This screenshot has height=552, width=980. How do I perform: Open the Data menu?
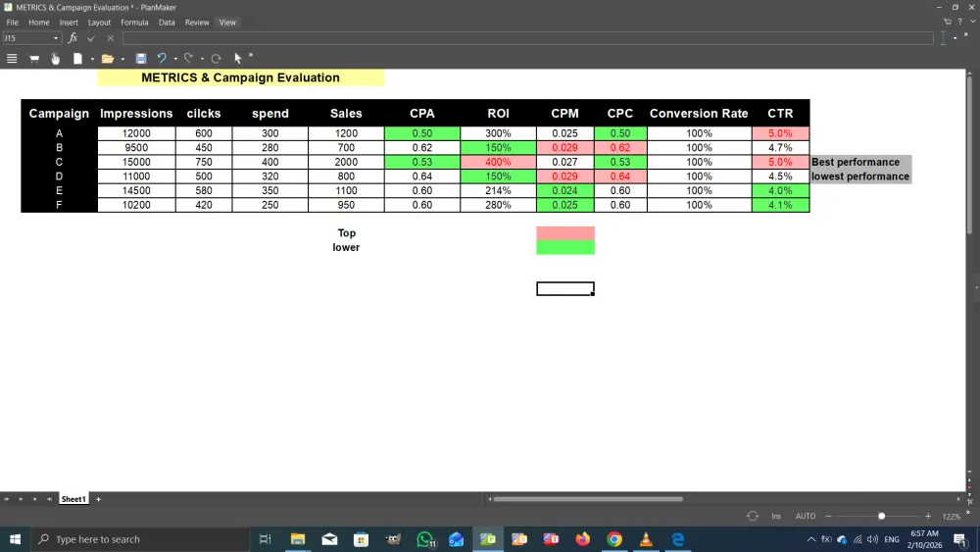coord(167,23)
